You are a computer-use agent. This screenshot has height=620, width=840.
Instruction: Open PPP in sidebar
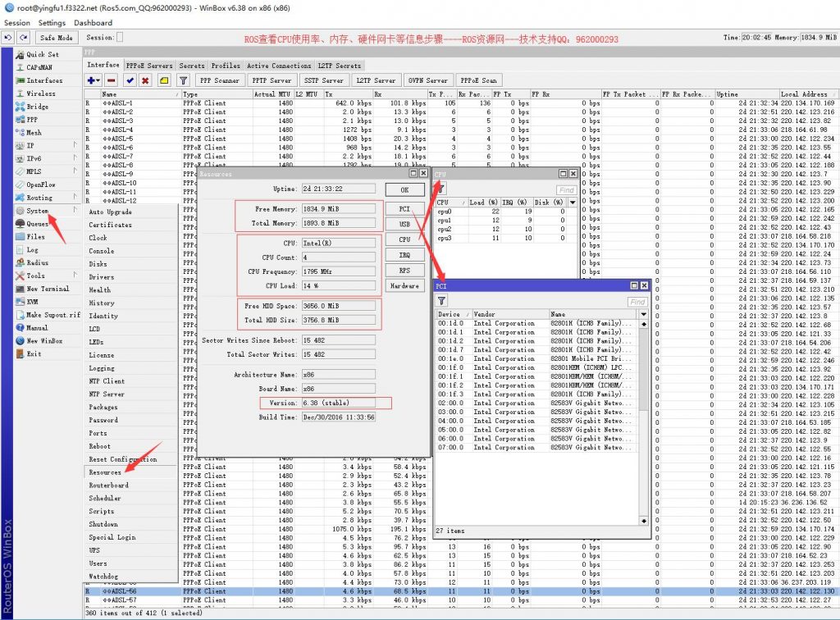tap(32, 120)
